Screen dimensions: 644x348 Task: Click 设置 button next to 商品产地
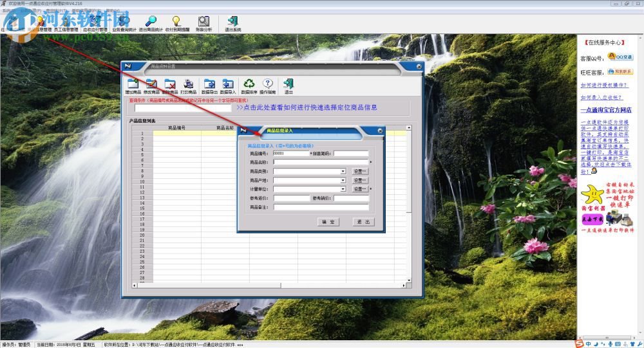click(x=360, y=180)
